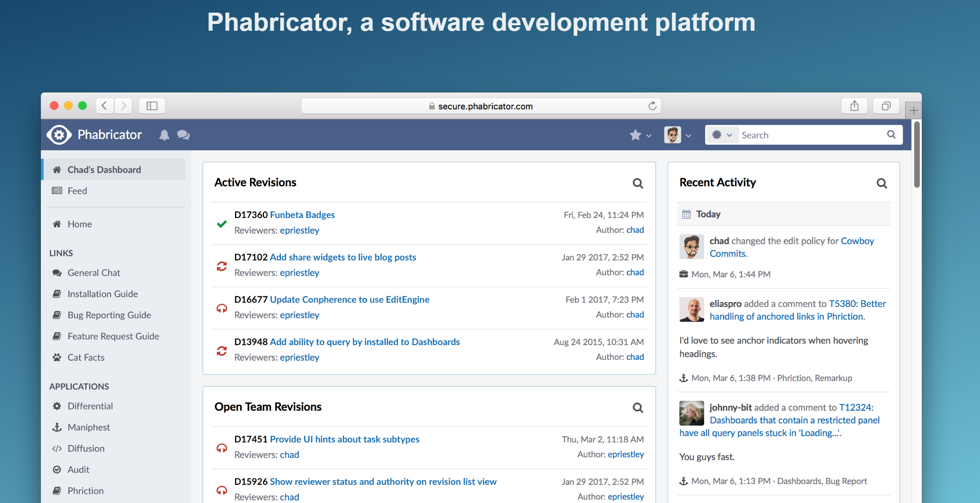Screen dimensions: 980x503
Task: Click Cowboy Commits activity link
Action: [857, 241]
